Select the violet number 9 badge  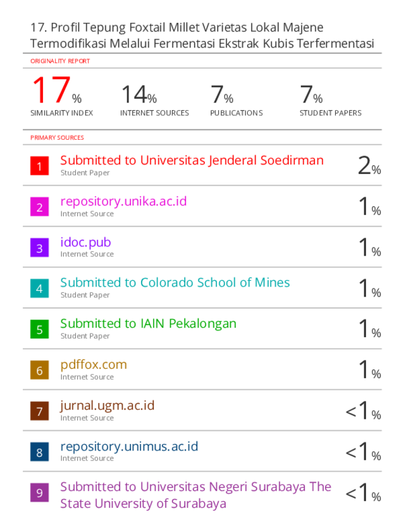[39, 493]
